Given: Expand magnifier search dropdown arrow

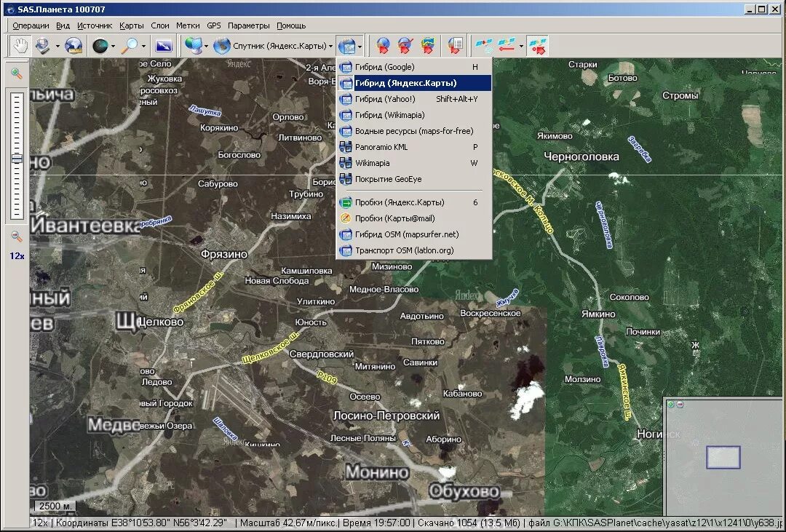Looking at the screenshot, I should [143, 47].
